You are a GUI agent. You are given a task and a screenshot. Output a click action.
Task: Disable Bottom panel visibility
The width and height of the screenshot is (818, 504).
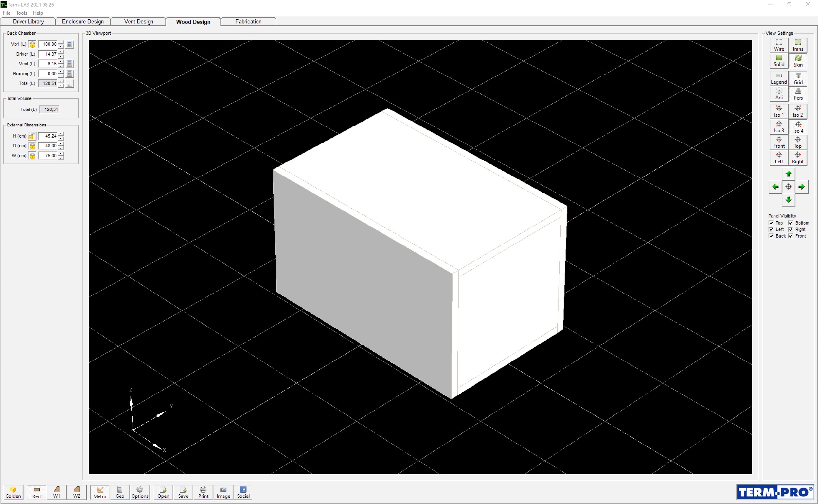pyautogui.click(x=790, y=223)
